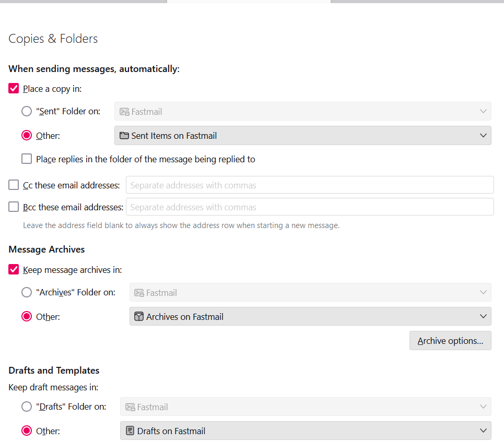Enable placing replies in original message folder
This screenshot has width=504, height=442.
click(27, 159)
